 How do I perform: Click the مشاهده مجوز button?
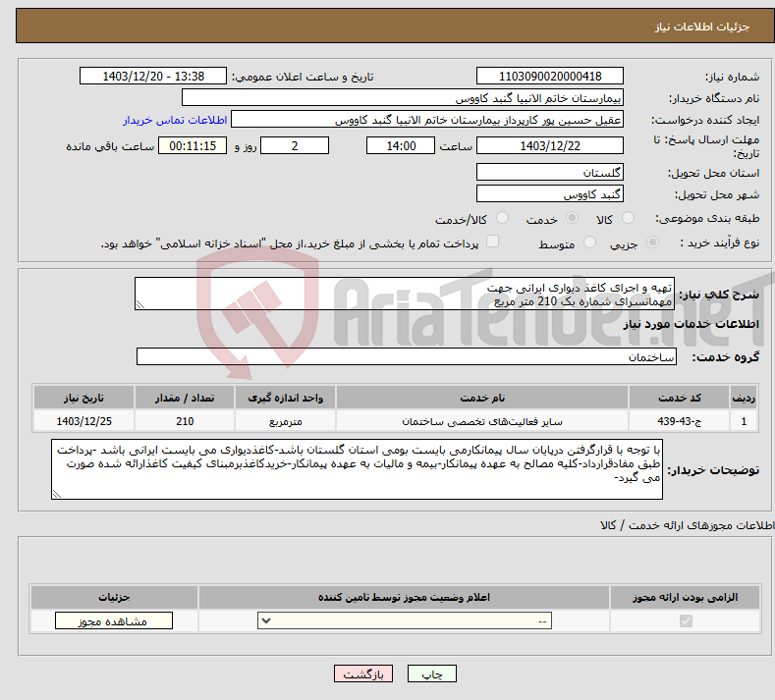click(114, 620)
